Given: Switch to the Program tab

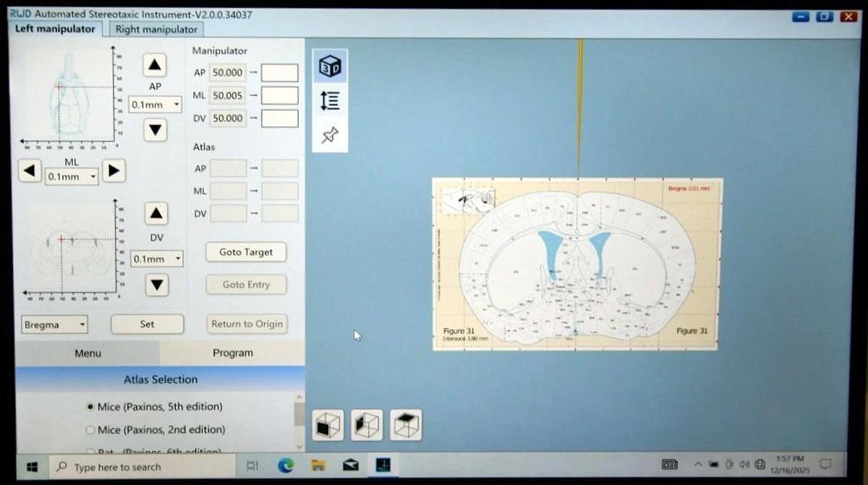Looking at the screenshot, I should [232, 353].
